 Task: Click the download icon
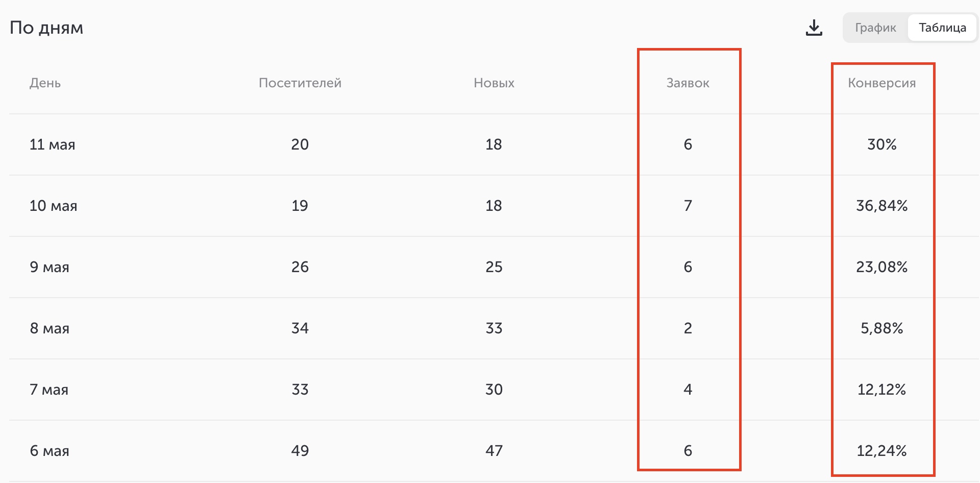point(814,28)
